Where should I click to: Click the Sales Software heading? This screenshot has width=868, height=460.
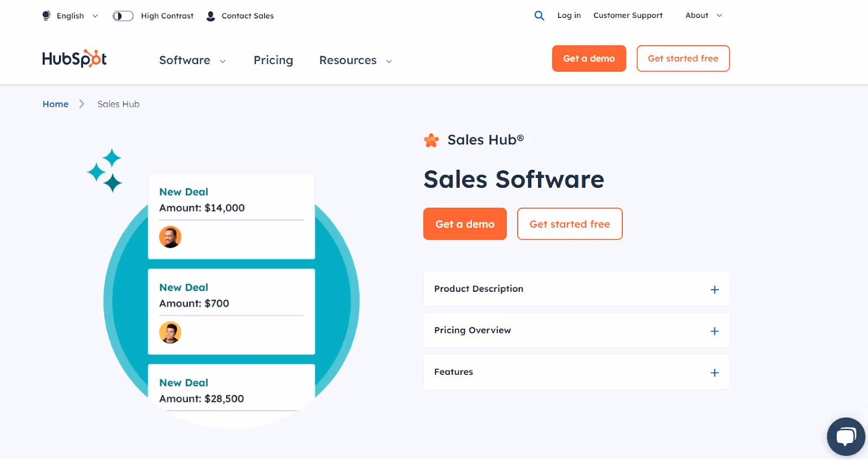coord(514,180)
